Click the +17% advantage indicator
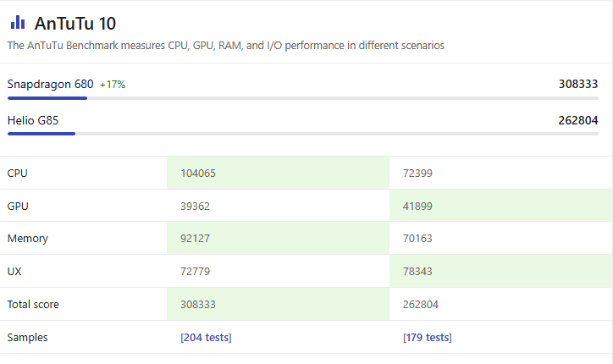 tap(113, 85)
